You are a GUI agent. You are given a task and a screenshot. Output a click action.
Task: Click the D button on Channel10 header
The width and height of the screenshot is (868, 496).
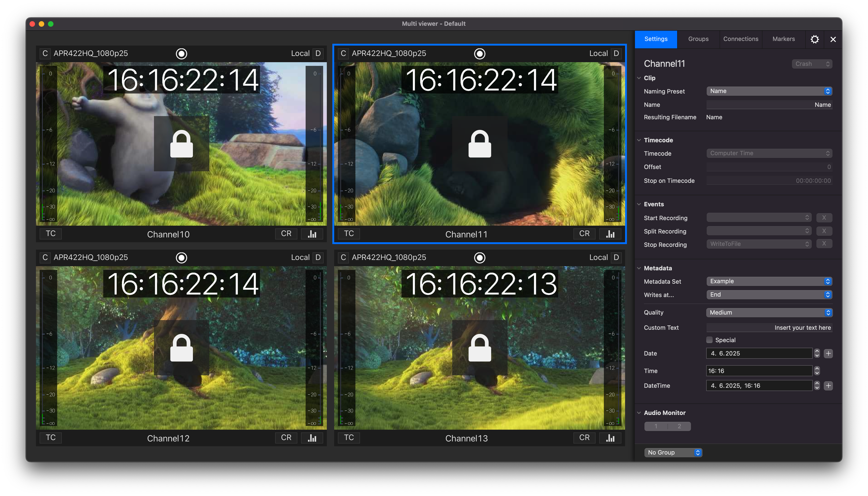(x=318, y=53)
